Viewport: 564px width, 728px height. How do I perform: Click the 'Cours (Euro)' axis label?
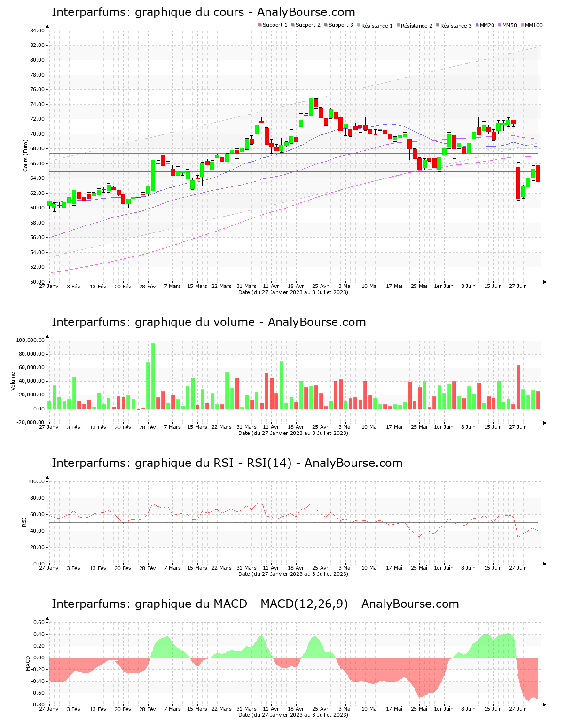point(25,156)
